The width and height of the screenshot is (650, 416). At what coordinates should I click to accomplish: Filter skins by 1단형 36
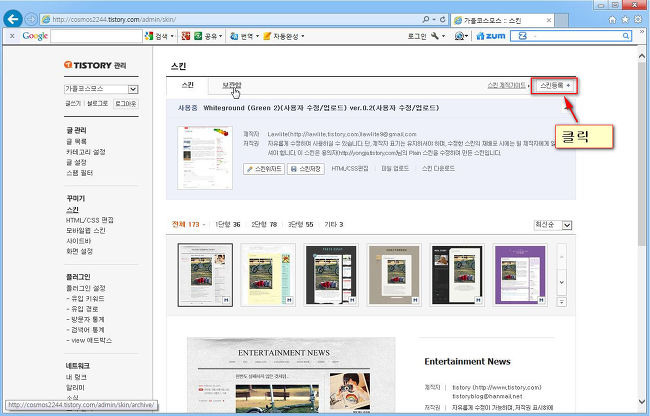tap(228, 224)
